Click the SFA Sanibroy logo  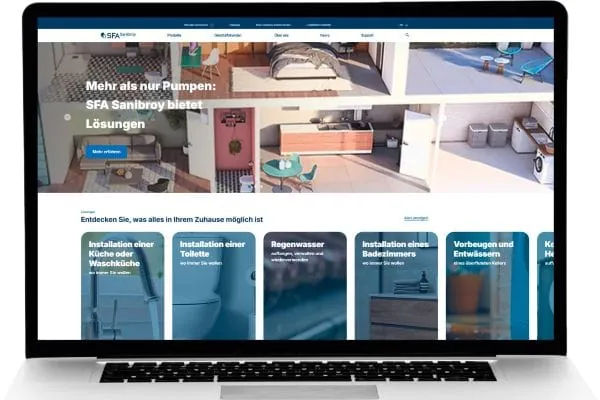[118, 35]
